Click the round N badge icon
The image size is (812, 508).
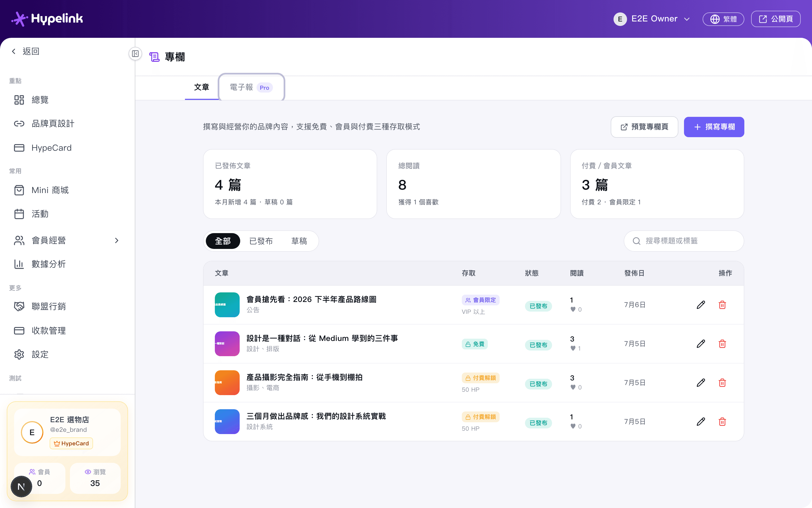click(21, 487)
